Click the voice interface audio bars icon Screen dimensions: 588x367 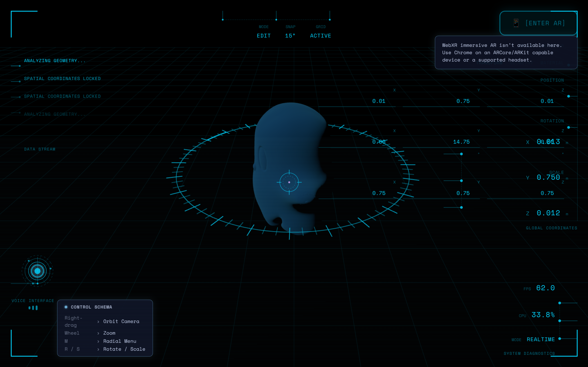(33, 308)
